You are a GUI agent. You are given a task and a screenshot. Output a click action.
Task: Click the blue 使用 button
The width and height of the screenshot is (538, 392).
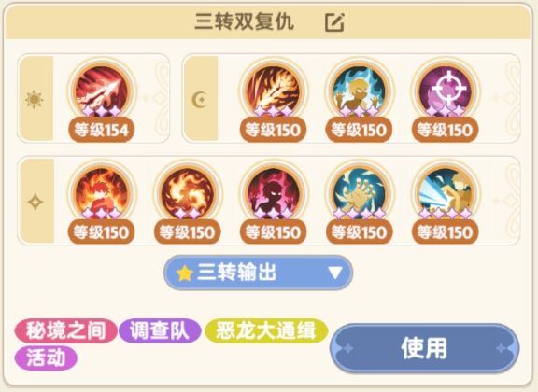click(x=424, y=348)
